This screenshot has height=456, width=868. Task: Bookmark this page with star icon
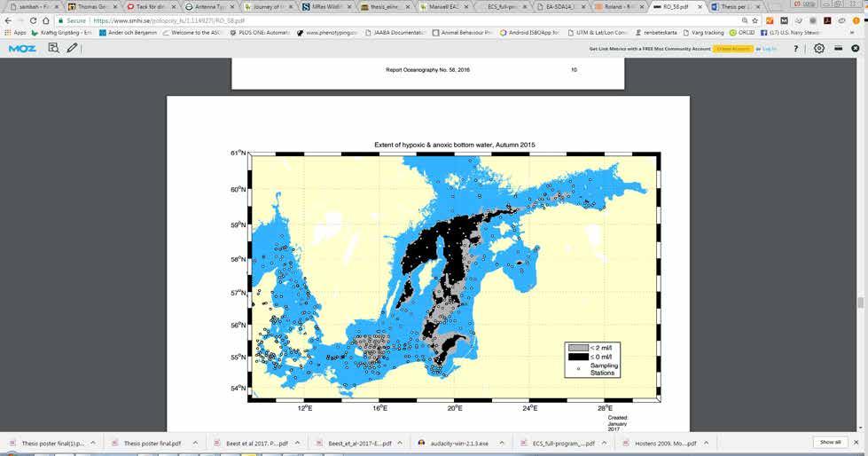click(x=755, y=20)
